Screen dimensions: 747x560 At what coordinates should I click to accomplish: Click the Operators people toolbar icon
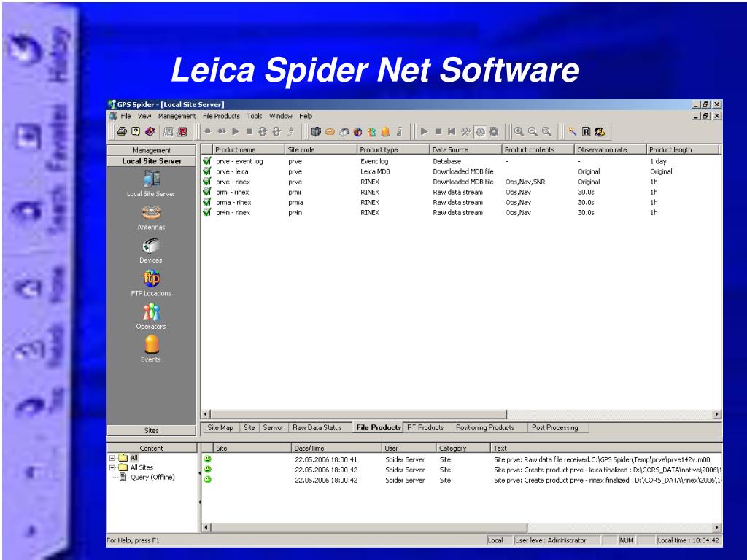coord(371,132)
